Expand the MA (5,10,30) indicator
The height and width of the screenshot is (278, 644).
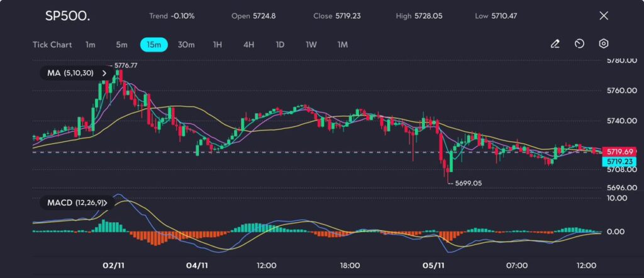click(74, 73)
